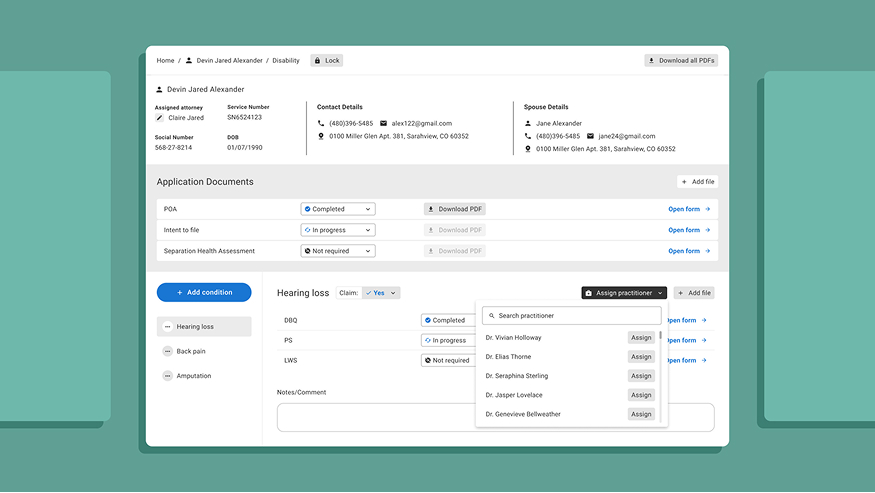This screenshot has width=875, height=493.
Task: Click Download all PDFs button
Action: tap(681, 60)
